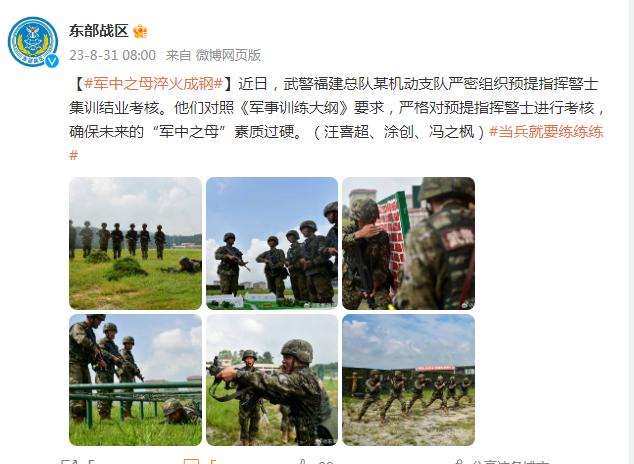
Task: Click the gold crown badge beside username
Action: [140, 31]
